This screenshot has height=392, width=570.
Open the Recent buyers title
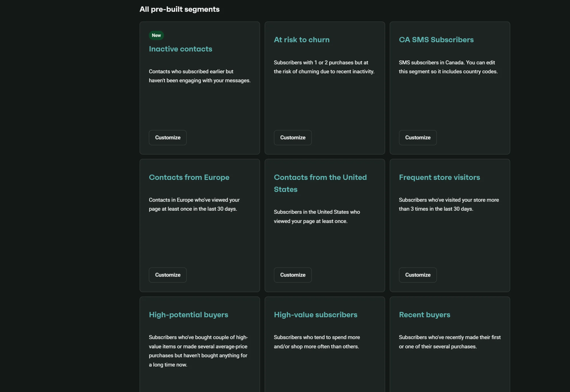click(x=425, y=315)
